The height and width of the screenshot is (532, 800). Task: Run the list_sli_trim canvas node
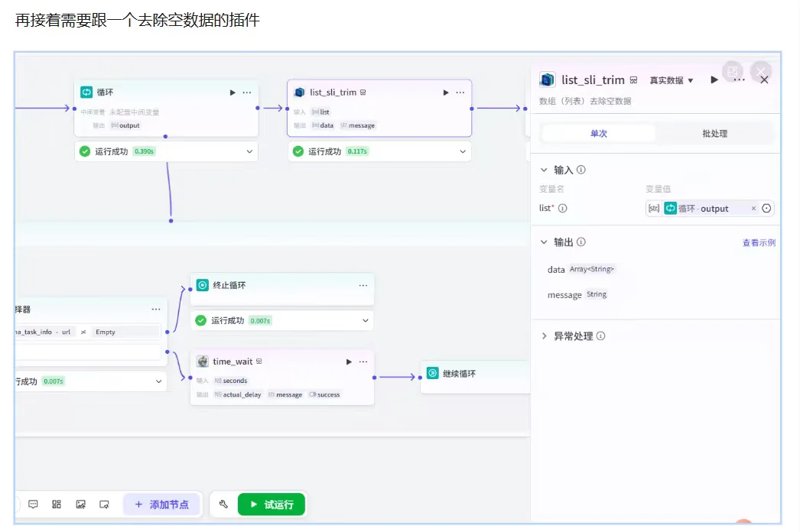pos(446,92)
